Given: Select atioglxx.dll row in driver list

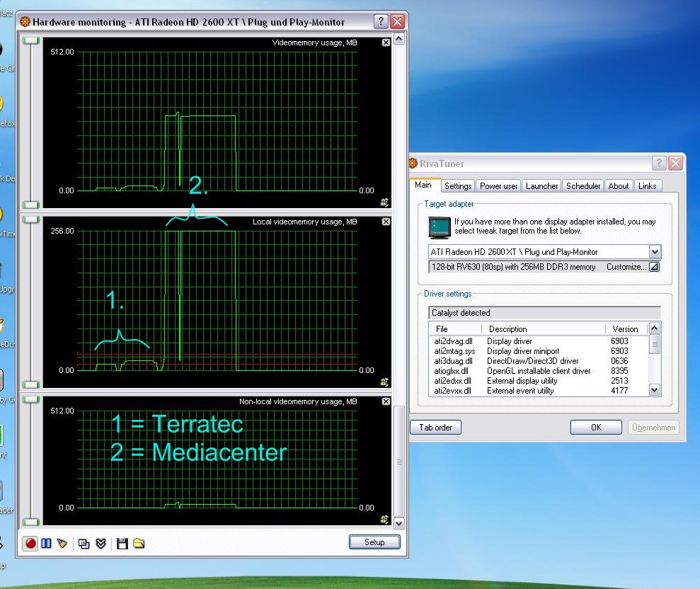Looking at the screenshot, I should 539,371.
